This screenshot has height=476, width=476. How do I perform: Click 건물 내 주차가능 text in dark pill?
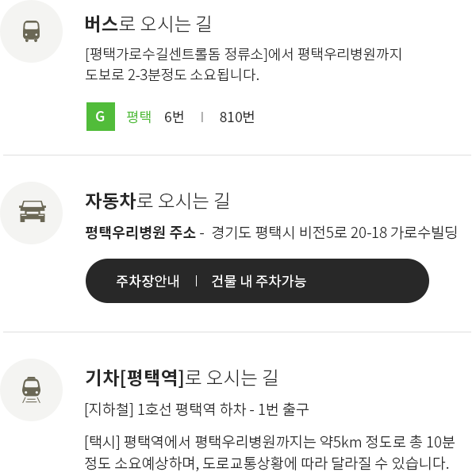pyautogui.click(x=259, y=281)
